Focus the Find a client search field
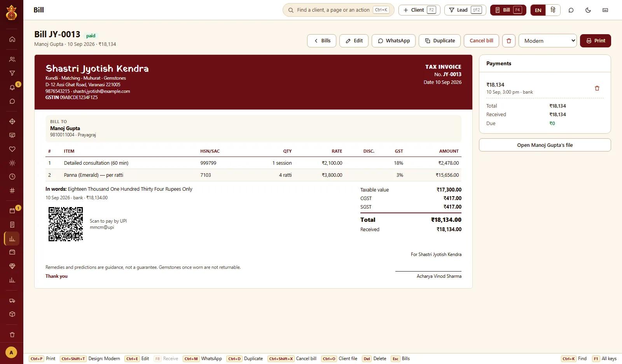This screenshot has height=364, width=622. pyautogui.click(x=339, y=10)
